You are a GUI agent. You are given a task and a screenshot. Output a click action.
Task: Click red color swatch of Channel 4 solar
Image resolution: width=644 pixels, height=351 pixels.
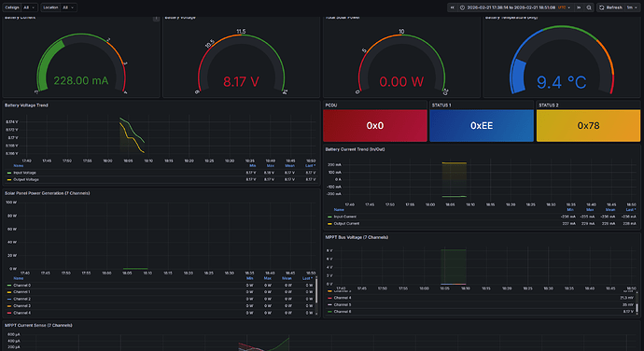pyautogui.click(x=9, y=313)
